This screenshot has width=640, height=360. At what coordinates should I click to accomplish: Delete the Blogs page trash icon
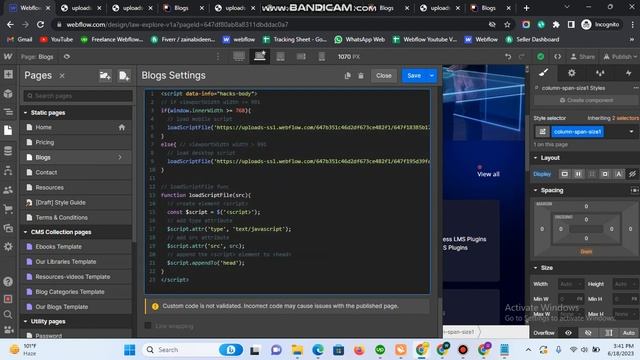click(361, 76)
